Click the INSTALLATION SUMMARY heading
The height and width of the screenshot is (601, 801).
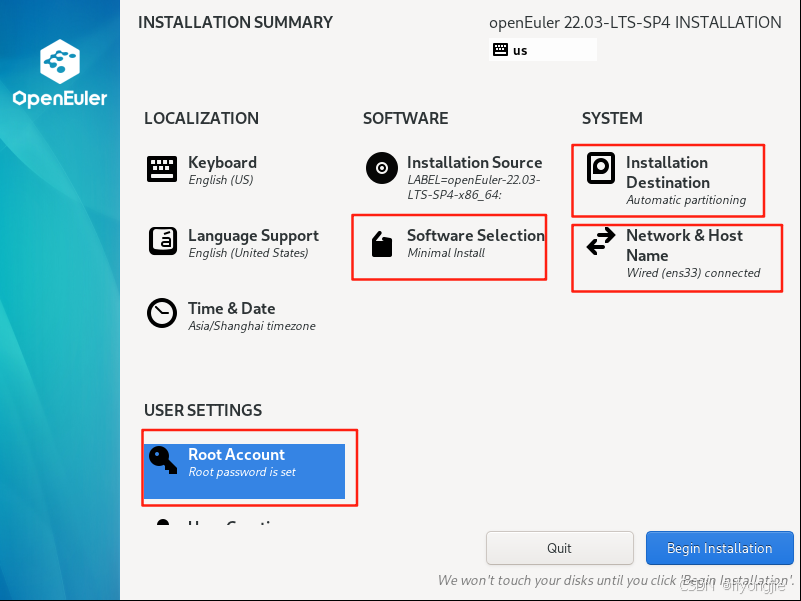[x=235, y=22]
